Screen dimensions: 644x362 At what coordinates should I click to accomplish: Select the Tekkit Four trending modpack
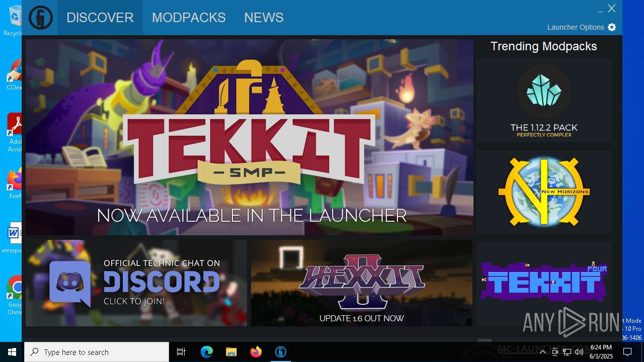(544, 284)
